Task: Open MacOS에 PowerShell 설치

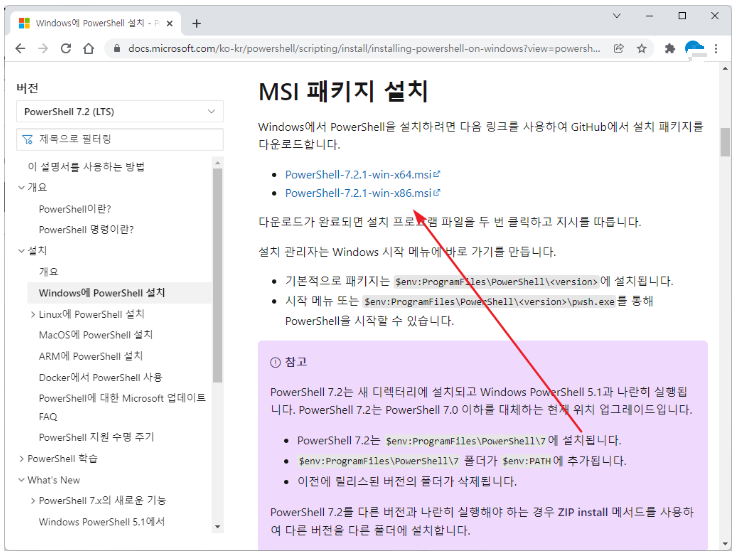Action: 96,335
